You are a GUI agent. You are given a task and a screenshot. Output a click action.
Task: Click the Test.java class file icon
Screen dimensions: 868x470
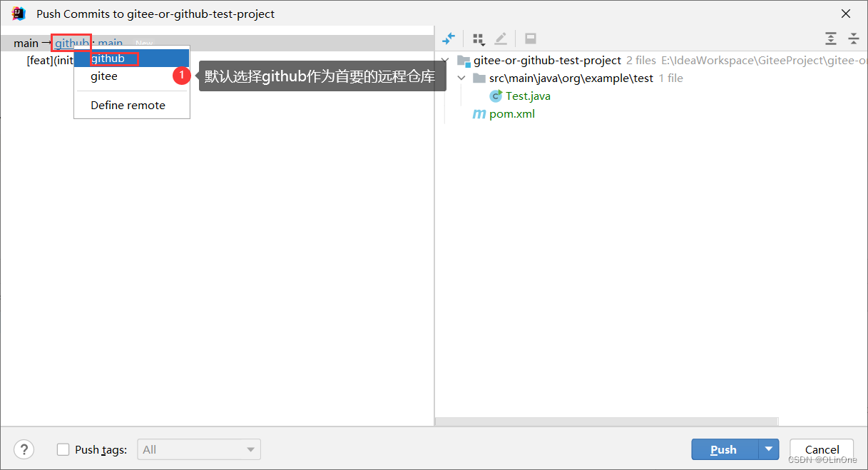[496, 96]
